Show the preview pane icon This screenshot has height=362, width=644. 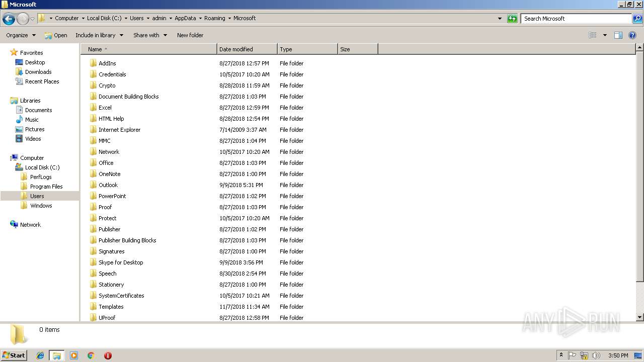618,35
